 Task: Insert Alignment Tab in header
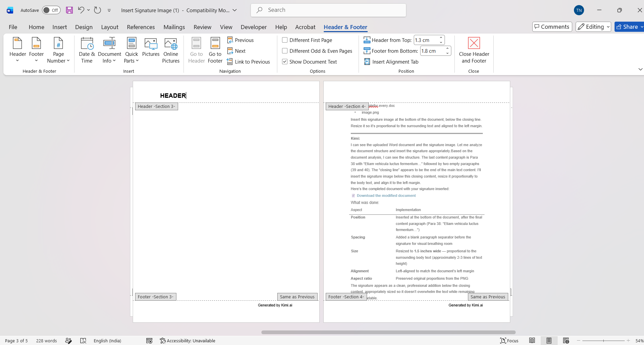click(391, 62)
